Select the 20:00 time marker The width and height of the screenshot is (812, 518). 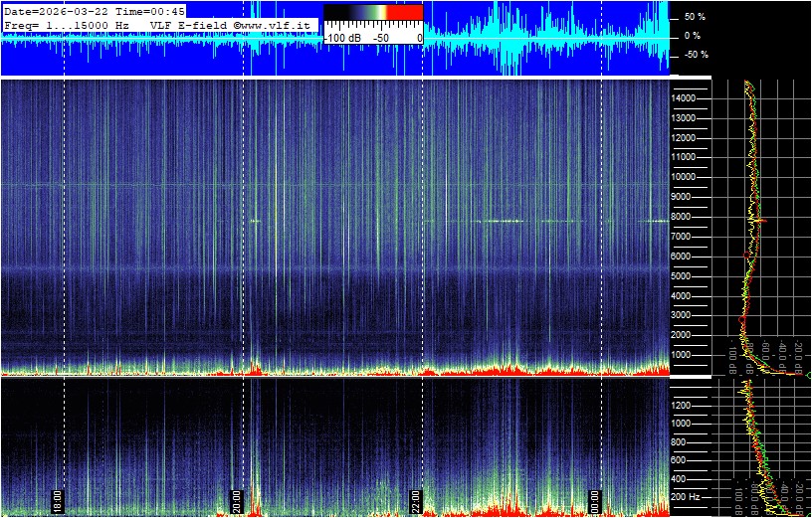[236, 501]
